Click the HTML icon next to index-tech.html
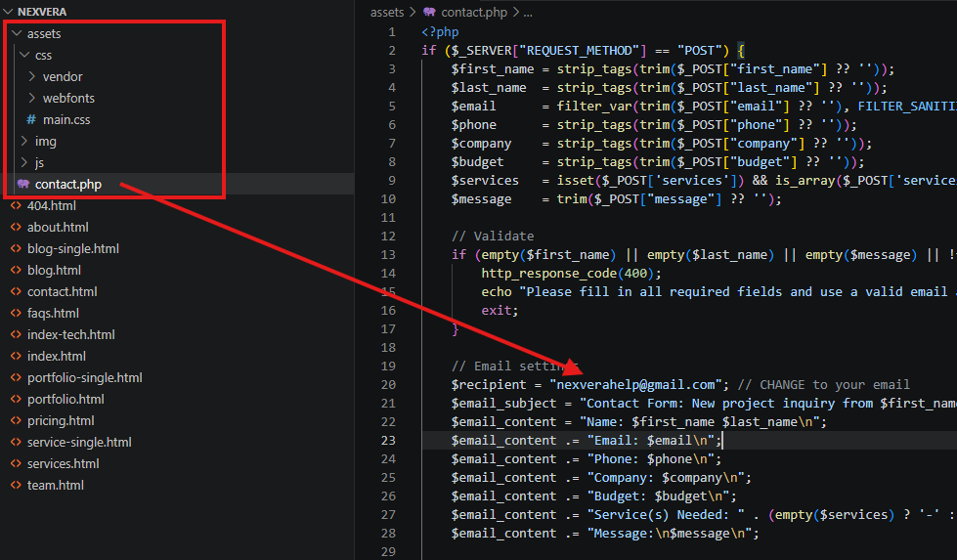This screenshot has height=560, width=957. 16,334
